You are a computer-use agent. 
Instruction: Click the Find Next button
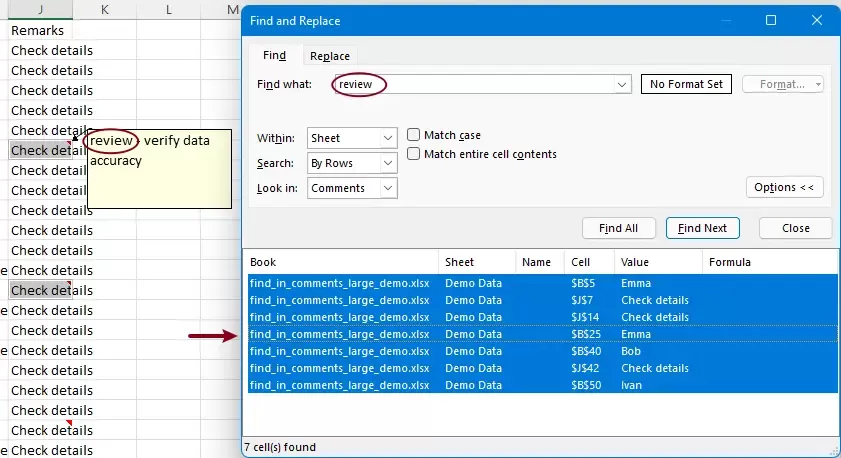pyautogui.click(x=703, y=228)
